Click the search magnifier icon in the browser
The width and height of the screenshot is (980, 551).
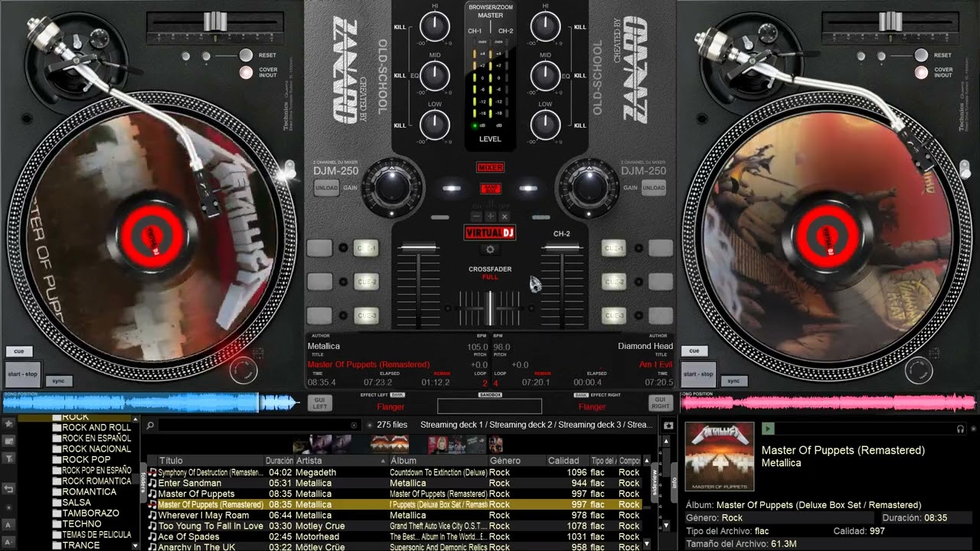[x=151, y=425]
